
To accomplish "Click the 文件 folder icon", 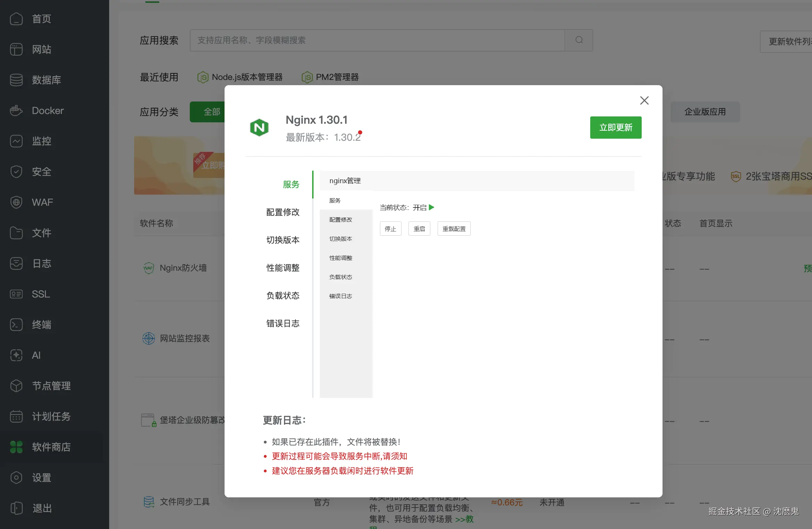I will [x=16, y=233].
